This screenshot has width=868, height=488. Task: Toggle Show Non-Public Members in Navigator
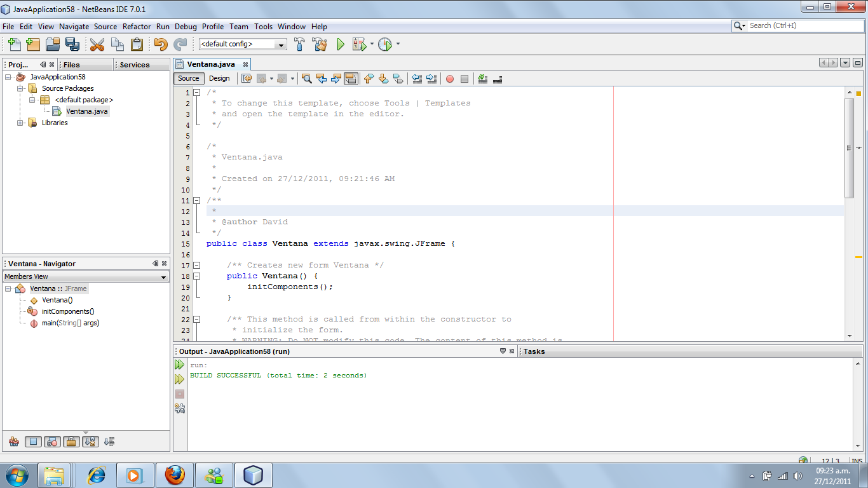point(72,442)
